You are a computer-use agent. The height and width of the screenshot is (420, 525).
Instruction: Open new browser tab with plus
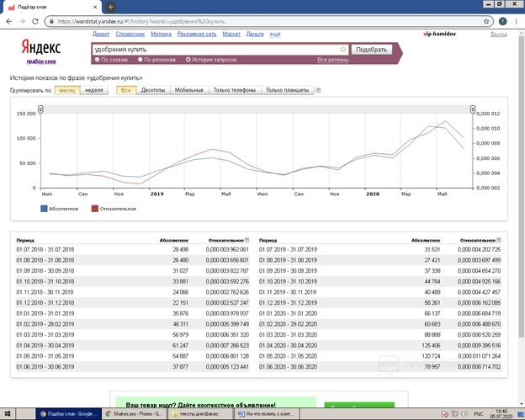[x=111, y=6]
